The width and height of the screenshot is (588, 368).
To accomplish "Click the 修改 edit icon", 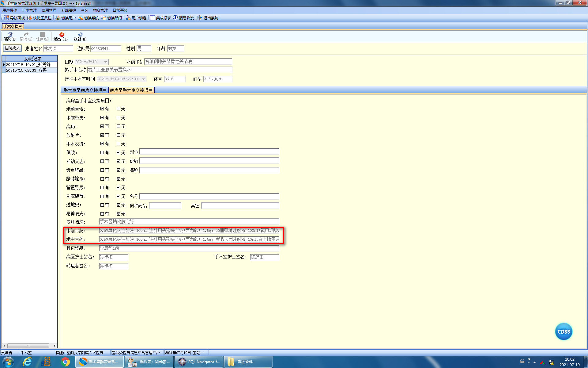I will (x=10, y=35).
